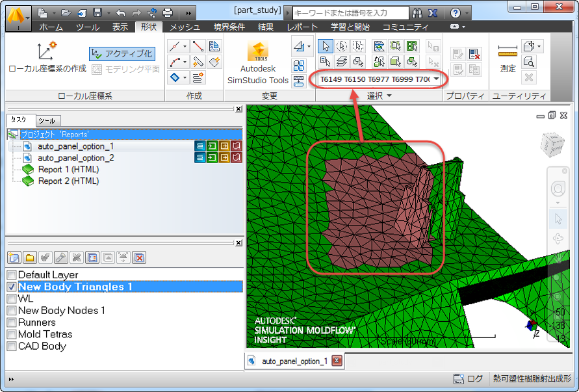Switch to the レポート ribbon tab

click(302, 27)
